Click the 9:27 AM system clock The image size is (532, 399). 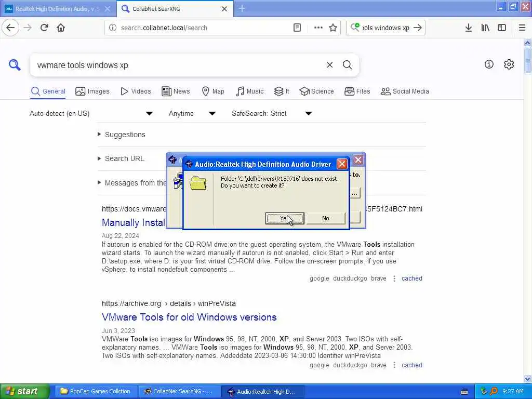[513, 392]
